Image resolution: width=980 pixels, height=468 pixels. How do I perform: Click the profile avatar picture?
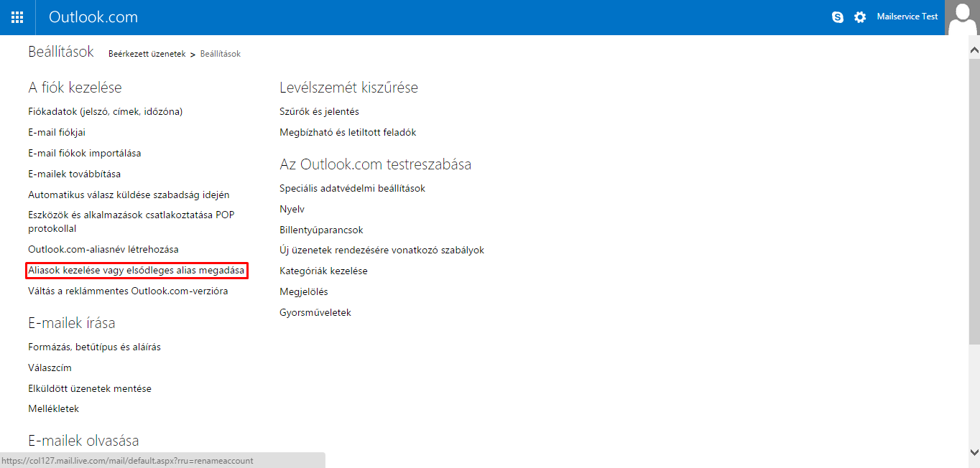(x=963, y=17)
